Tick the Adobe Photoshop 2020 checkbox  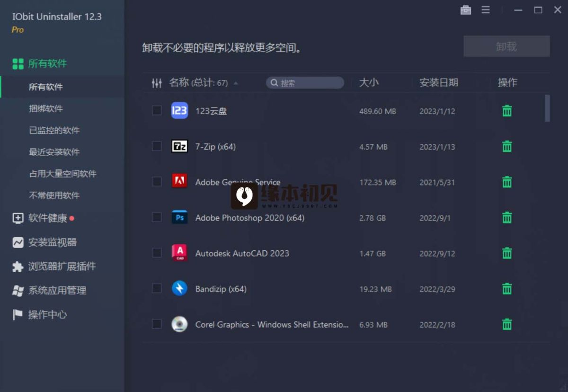157,217
